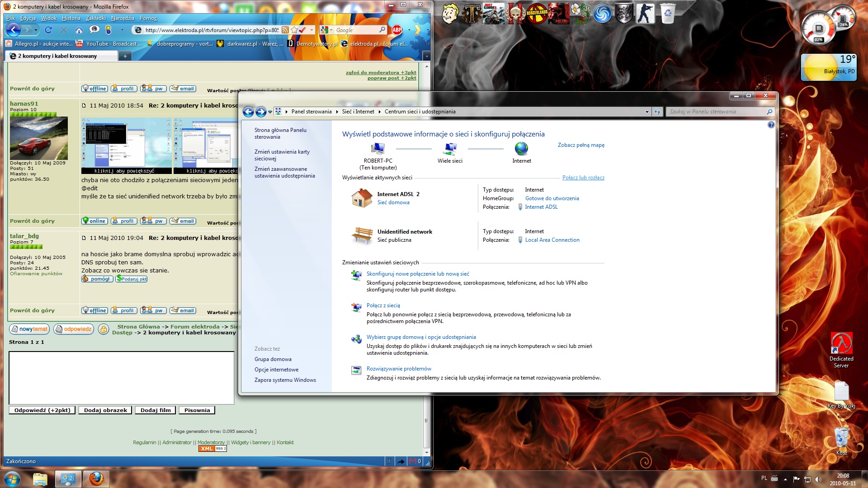Open the Panel sterowania address bar dropdown
This screenshot has height=488, width=868.
[647, 112]
